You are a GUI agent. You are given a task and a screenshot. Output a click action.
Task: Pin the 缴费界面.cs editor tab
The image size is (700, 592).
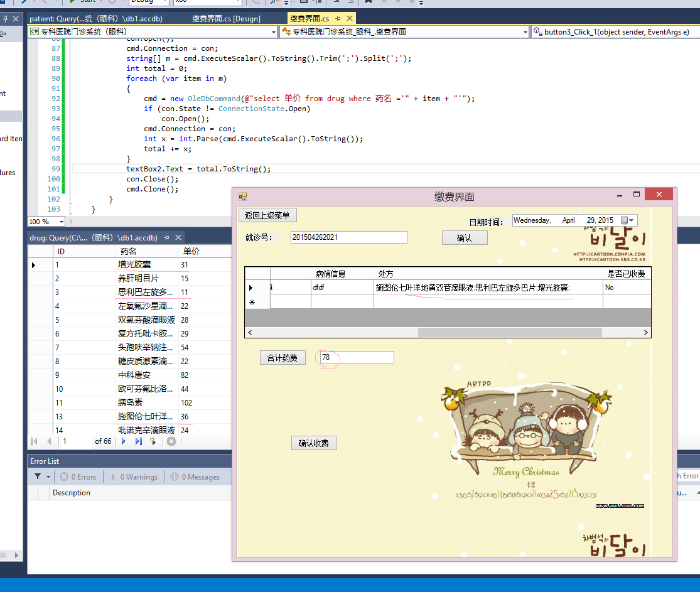[338, 18]
